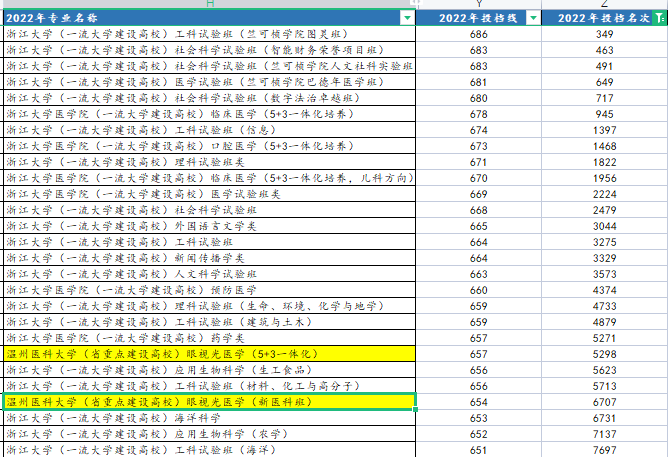Select the rank cell showing 6707
The height and width of the screenshot is (457, 668).
[605, 402]
